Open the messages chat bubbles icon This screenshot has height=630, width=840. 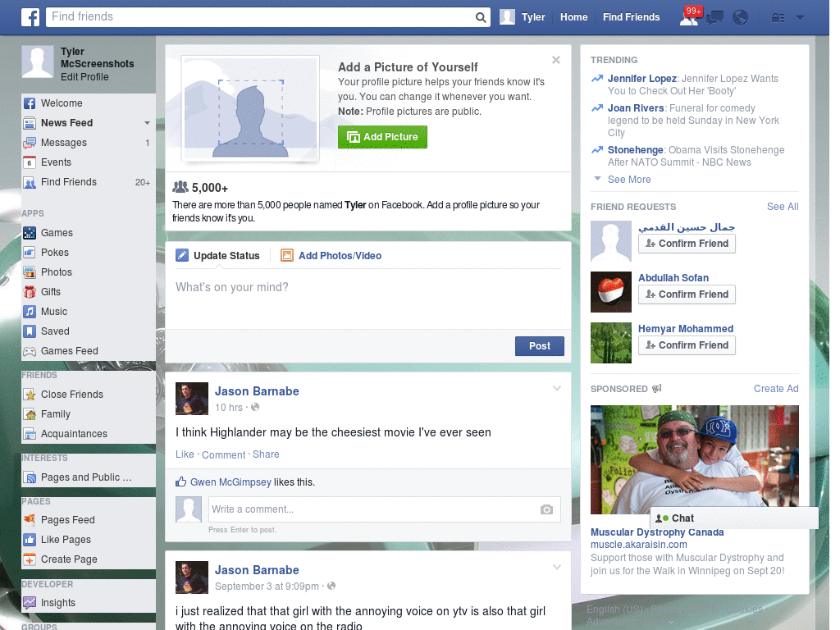[x=714, y=18]
